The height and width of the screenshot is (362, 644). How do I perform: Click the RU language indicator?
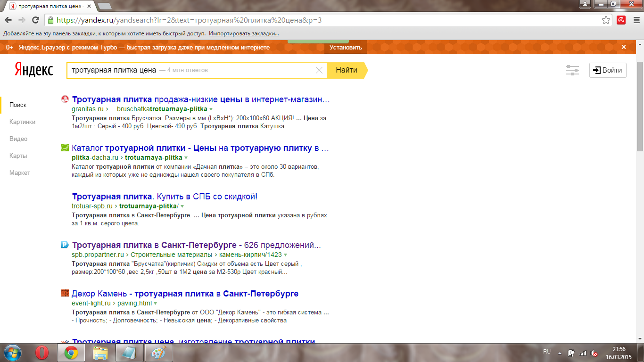[547, 352]
